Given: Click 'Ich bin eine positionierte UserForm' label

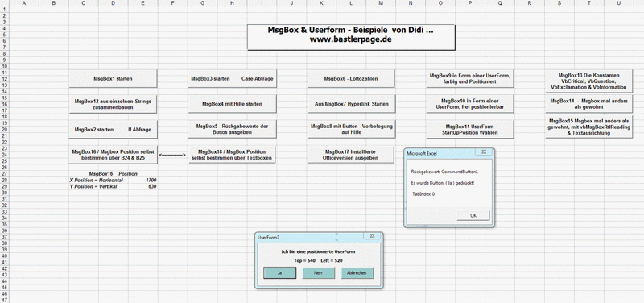Looking at the screenshot, I should [x=318, y=251].
